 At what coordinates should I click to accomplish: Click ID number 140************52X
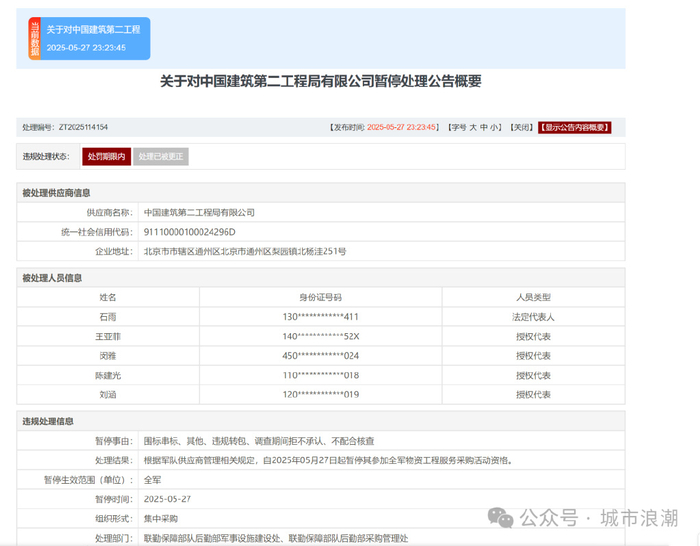pyautogui.click(x=321, y=336)
